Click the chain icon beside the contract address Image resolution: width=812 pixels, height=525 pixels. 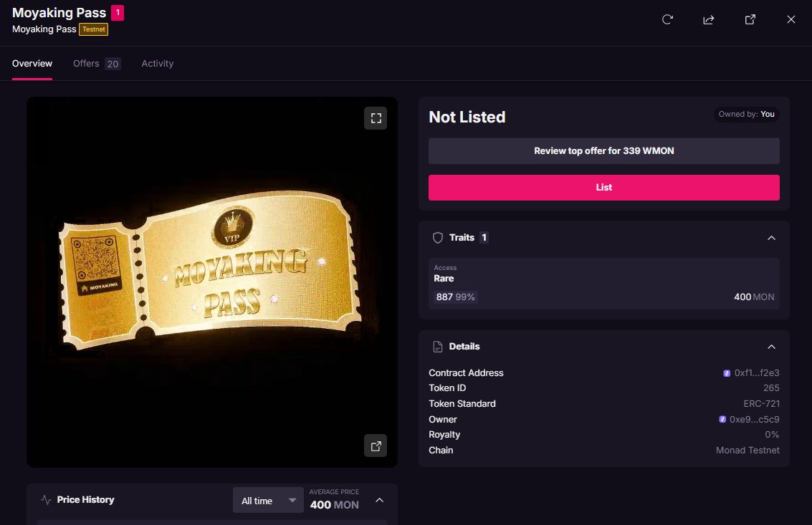click(727, 372)
